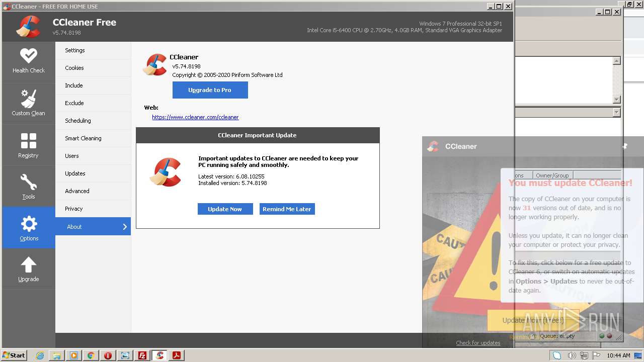The height and width of the screenshot is (362, 644).
Task: Click Update now (free!) in popup
Action: pyautogui.click(x=533, y=320)
